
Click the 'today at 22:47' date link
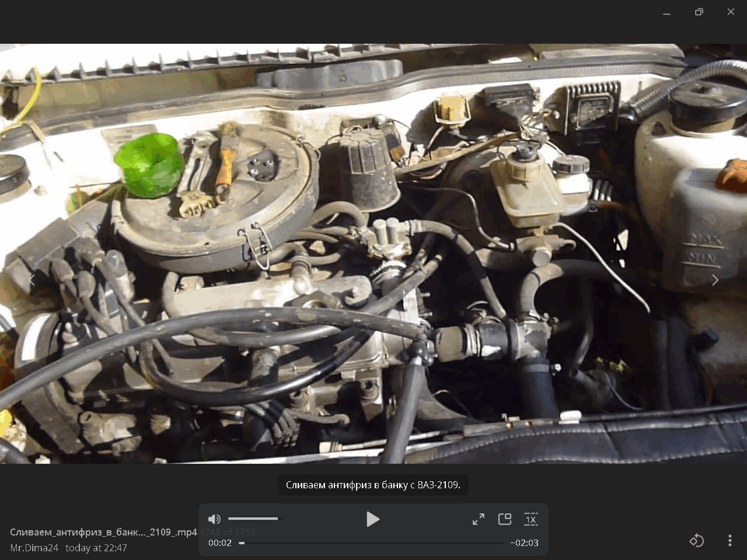click(96, 548)
